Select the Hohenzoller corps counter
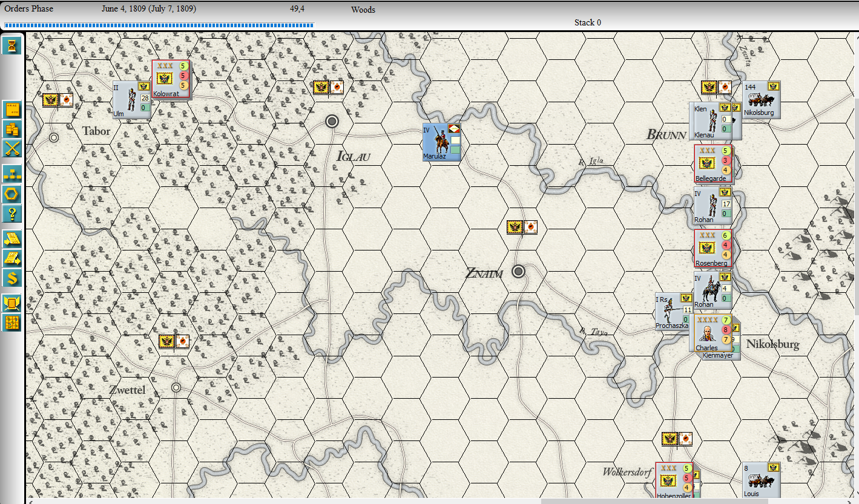Viewport: 859px width, 504px height. [x=675, y=480]
